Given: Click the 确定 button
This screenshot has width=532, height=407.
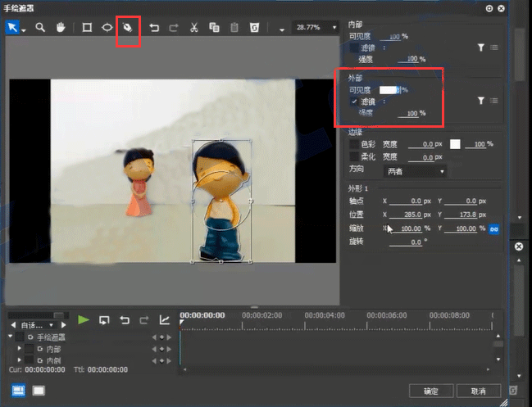Looking at the screenshot, I should (x=431, y=391).
